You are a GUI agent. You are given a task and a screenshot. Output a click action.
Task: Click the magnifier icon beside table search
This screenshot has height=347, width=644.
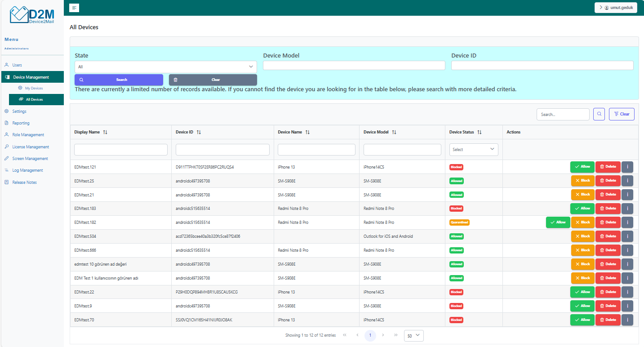click(599, 114)
